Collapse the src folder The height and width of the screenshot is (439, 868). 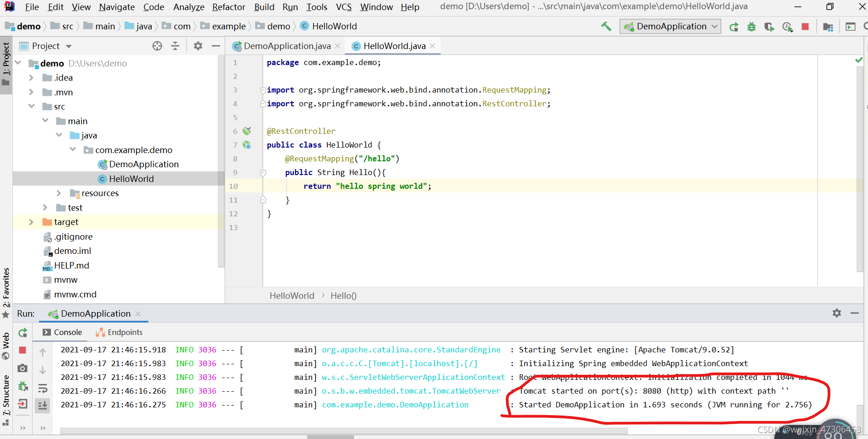[31, 106]
